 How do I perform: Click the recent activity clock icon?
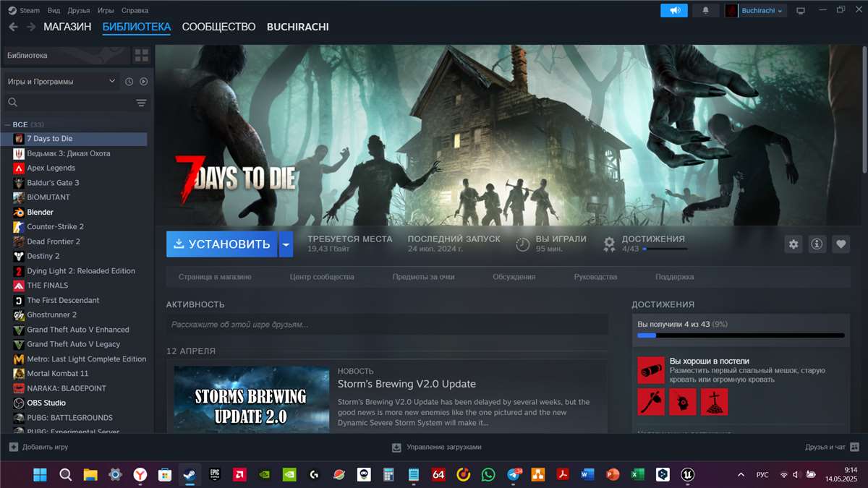tap(129, 82)
